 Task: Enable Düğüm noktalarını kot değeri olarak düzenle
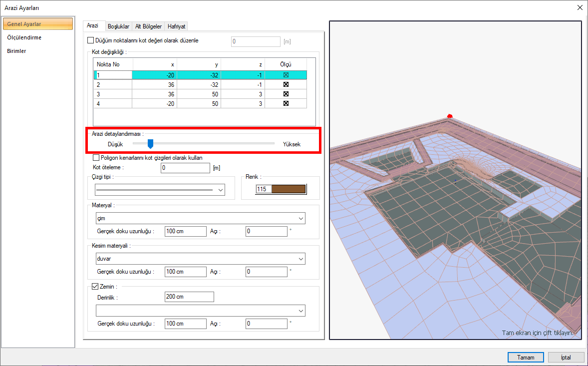[x=90, y=41]
